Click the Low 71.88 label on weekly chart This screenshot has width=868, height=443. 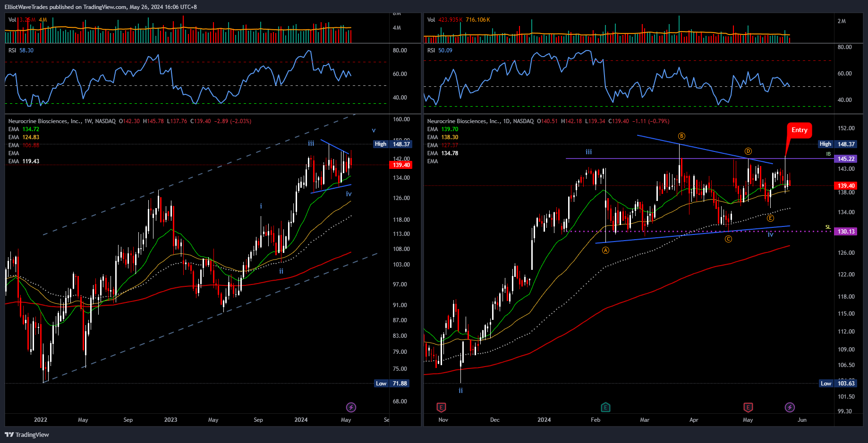point(391,384)
